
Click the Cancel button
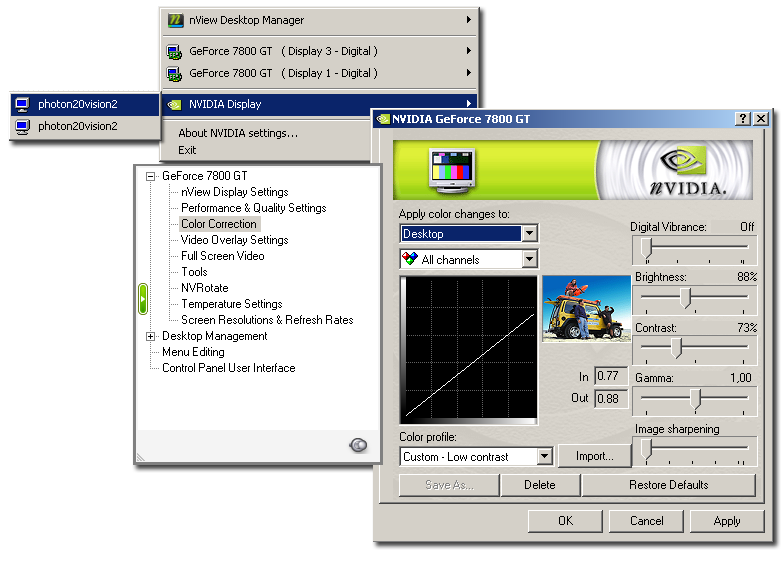[646, 521]
